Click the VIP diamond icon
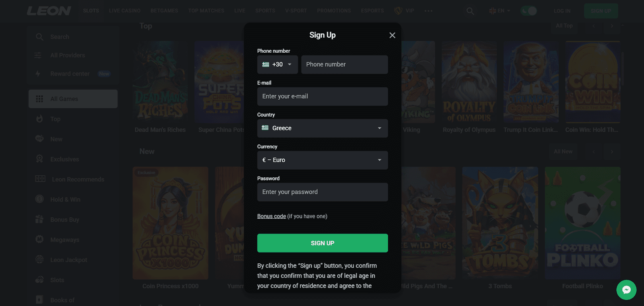Screen dimensions: 644x306 [398, 11]
